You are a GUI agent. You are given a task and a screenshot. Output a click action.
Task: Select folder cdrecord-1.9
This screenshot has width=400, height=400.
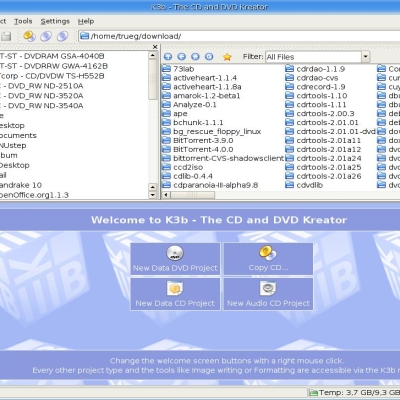(x=321, y=87)
